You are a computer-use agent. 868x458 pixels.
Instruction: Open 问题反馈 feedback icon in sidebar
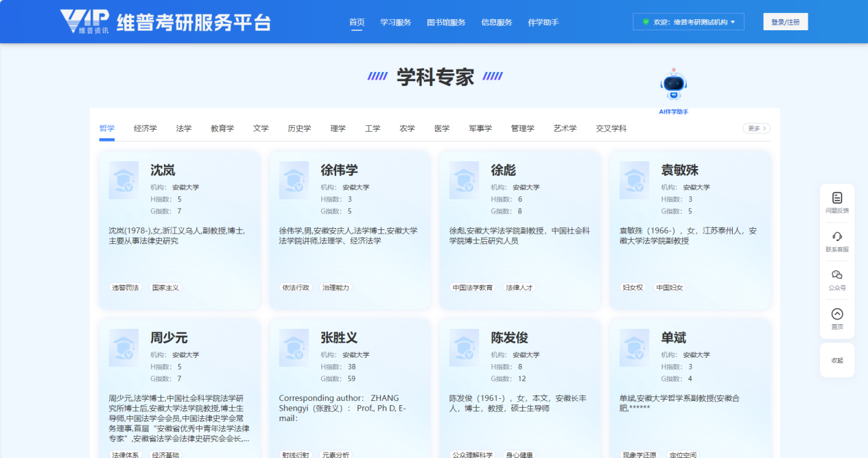836,198
